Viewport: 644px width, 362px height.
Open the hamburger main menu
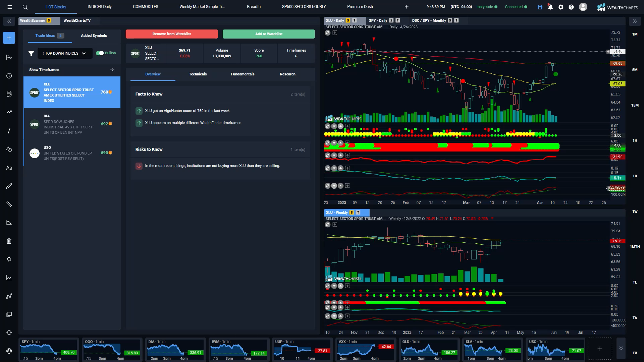[x=10, y=7]
